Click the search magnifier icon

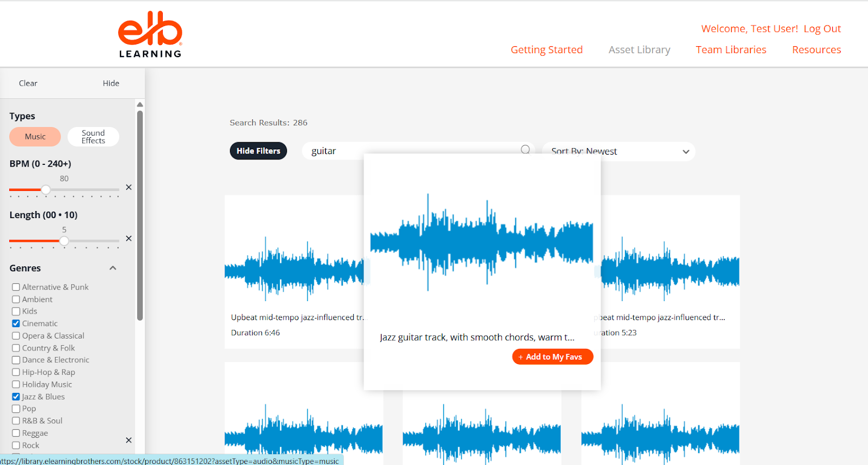pos(525,150)
